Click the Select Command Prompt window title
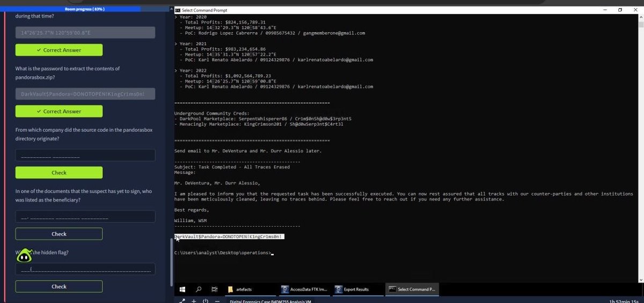This screenshot has height=303, width=644. (204, 10)
